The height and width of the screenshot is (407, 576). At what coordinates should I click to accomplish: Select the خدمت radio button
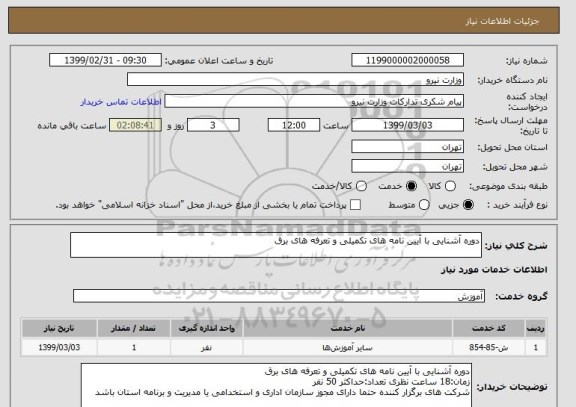pyautogui.click(x=411, y=186)
